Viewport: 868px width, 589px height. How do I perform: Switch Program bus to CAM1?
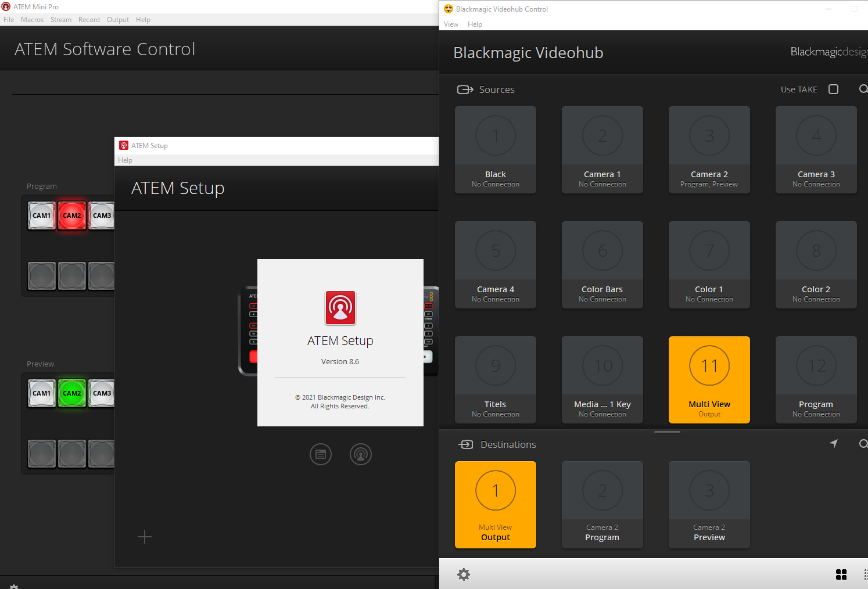[x=42, y=216]
